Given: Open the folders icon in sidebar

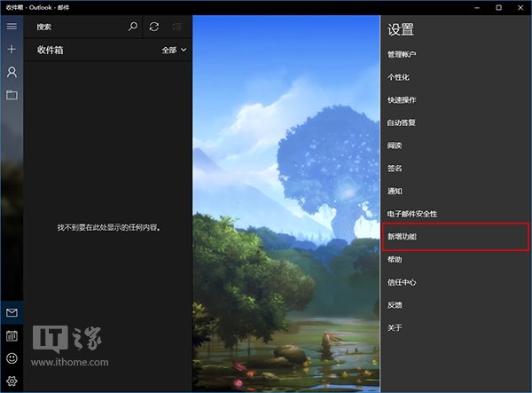Looking at the screenshot, I should tap(12, 95).
